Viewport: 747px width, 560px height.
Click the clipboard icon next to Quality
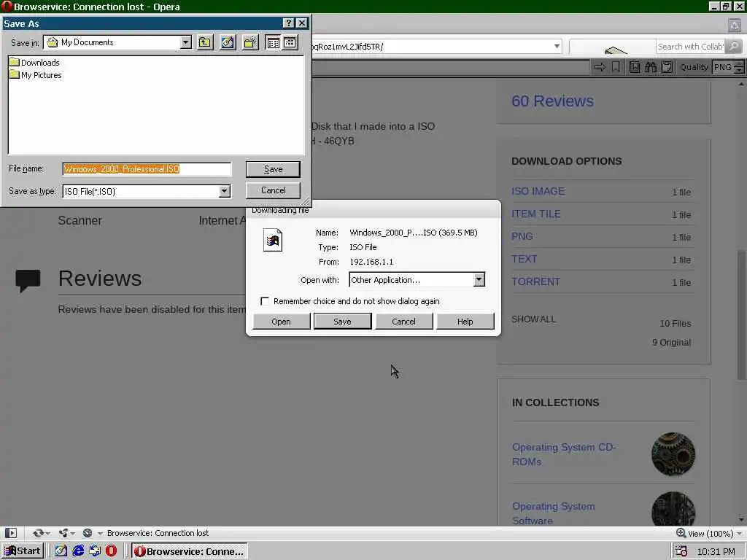pyautogui.click(x=667, y=67)
